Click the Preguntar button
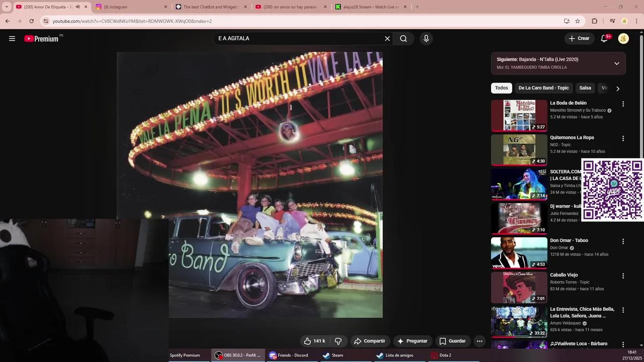The width and height of the screenshot is (644, 362). point(413,341)
